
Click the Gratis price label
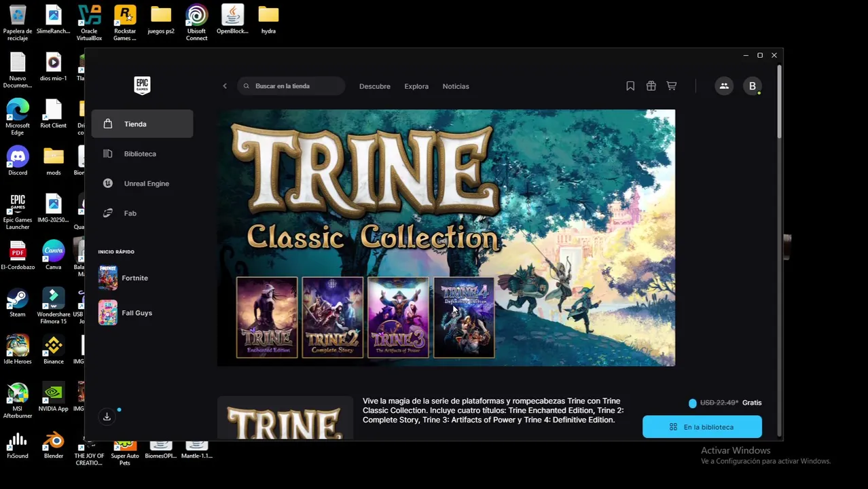point(752,403)
